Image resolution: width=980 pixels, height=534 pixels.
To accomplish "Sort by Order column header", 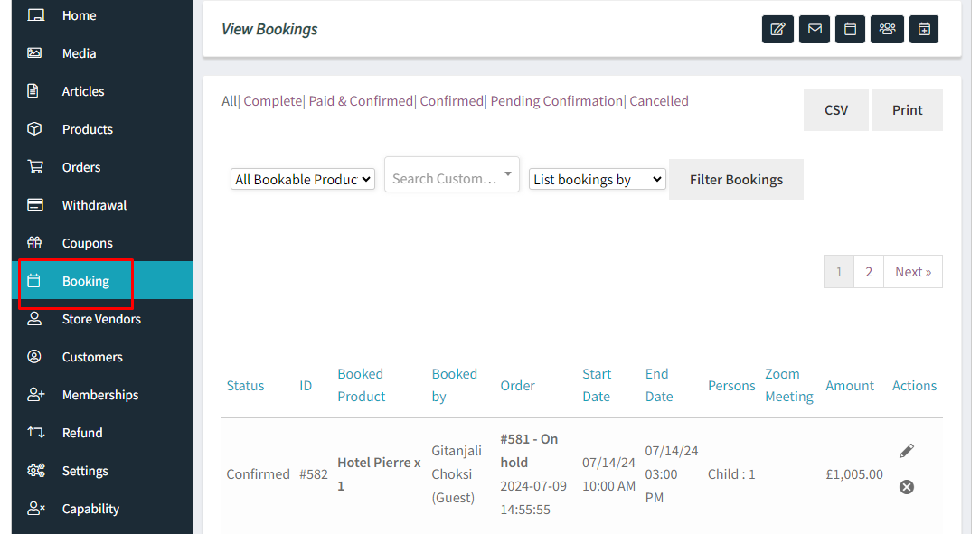I will 517,385.
